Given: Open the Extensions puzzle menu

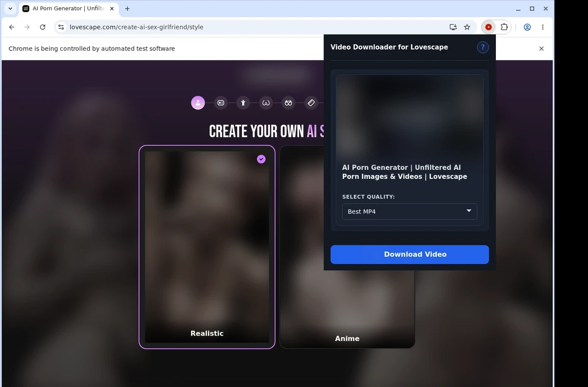Looking at the screenshot, I should 504,27.
